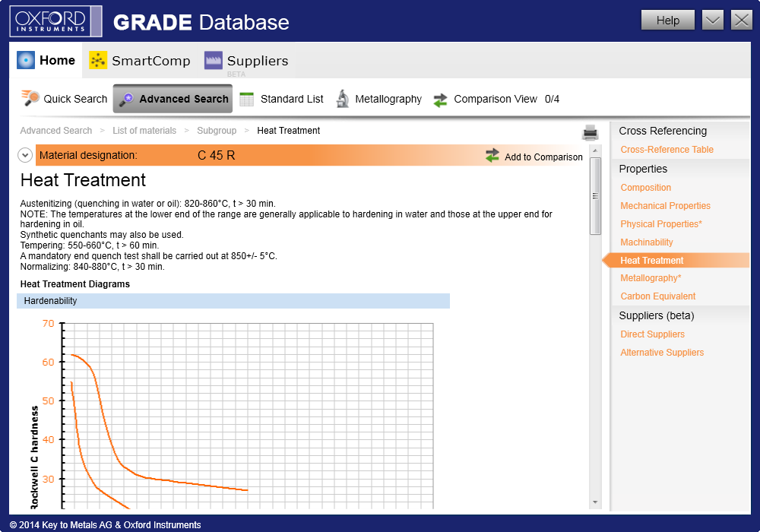Open Composition properties link
Screen dimensions: 760x532
click(x=645, y=188)
